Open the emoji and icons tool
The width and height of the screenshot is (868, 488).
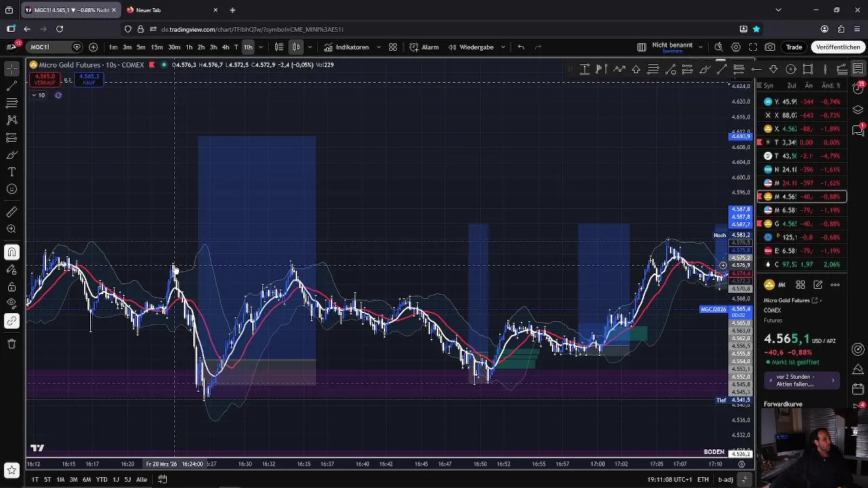(12, 189)
